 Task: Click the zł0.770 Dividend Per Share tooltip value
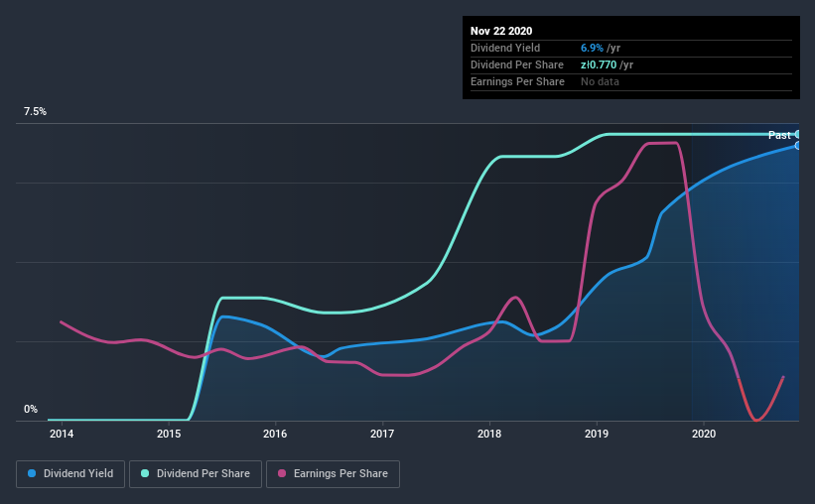coord(599,64)
